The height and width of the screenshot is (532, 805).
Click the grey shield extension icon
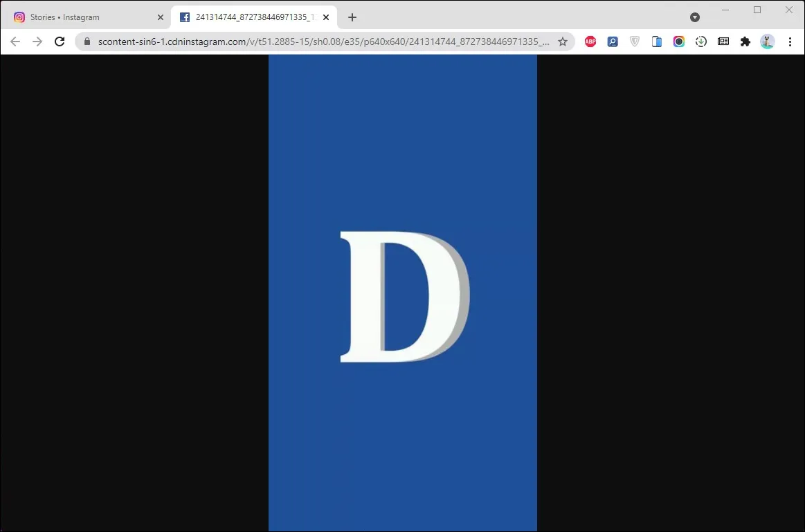(x=635, y=42)
